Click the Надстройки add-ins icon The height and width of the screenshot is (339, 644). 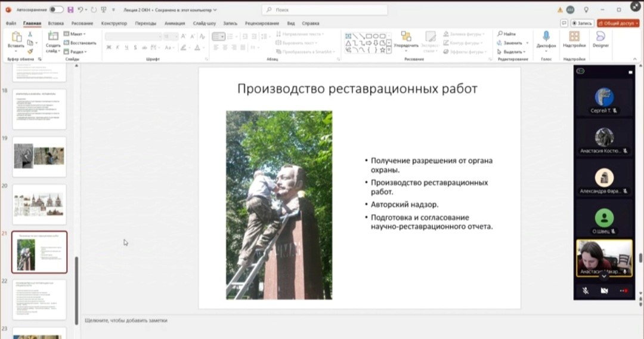point(574,37)
